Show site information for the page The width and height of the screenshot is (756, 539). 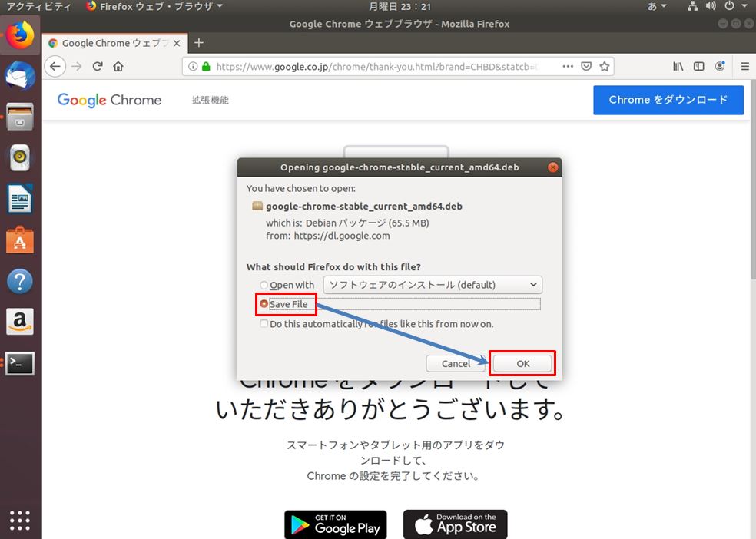click(193, 67)
